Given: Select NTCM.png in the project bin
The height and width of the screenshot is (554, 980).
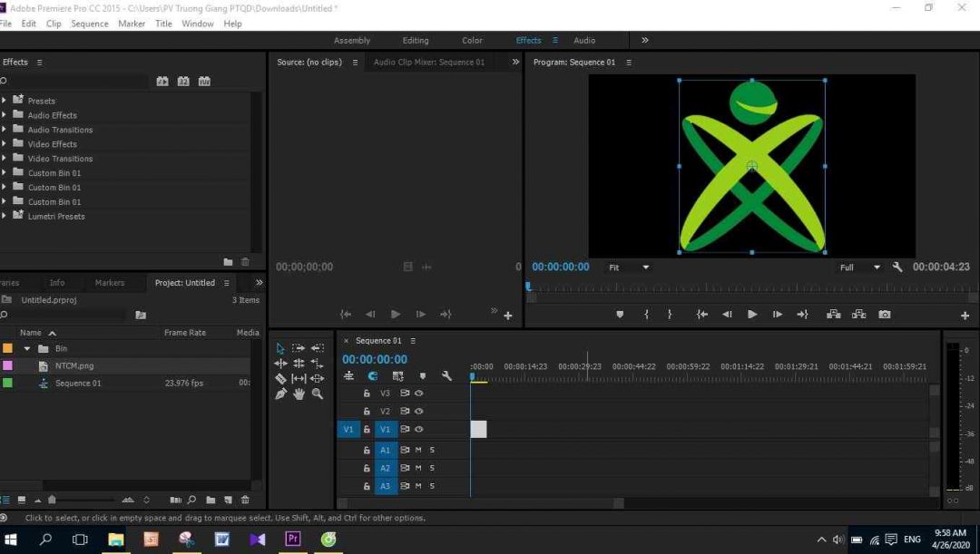Looking at the screenshot, I should tap(74, 366).
